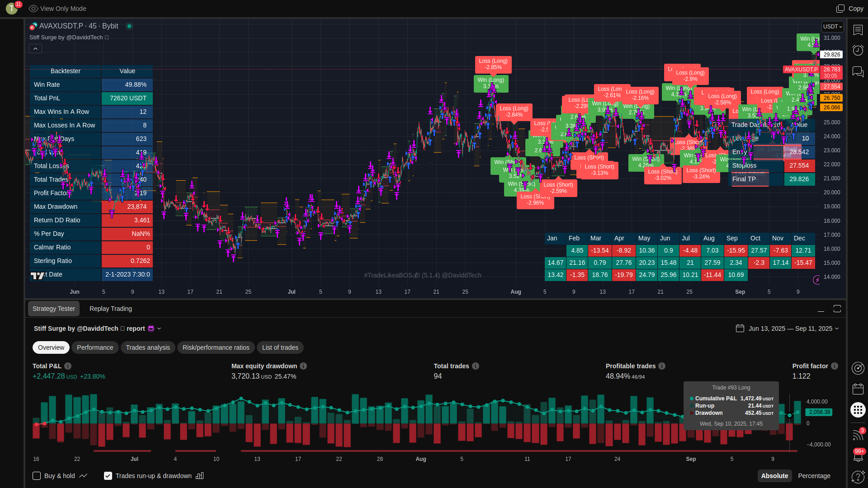Open the chat messages icon

[x=858, y=71]
